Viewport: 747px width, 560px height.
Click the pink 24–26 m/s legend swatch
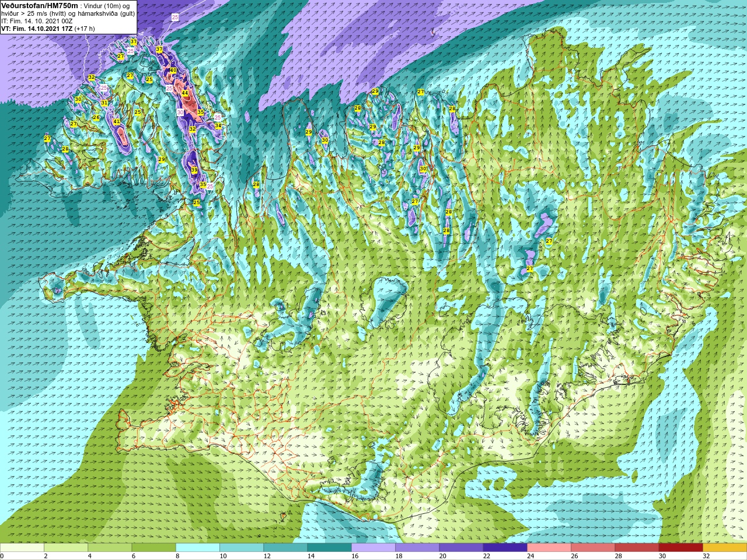tap(549, 548)
